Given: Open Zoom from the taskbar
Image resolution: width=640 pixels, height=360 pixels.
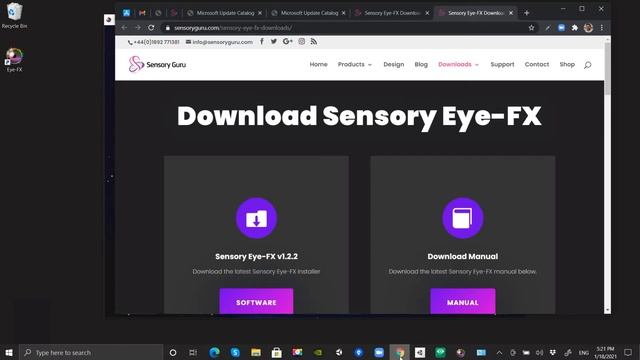Looking at the screenshot, I should (379, 352).
